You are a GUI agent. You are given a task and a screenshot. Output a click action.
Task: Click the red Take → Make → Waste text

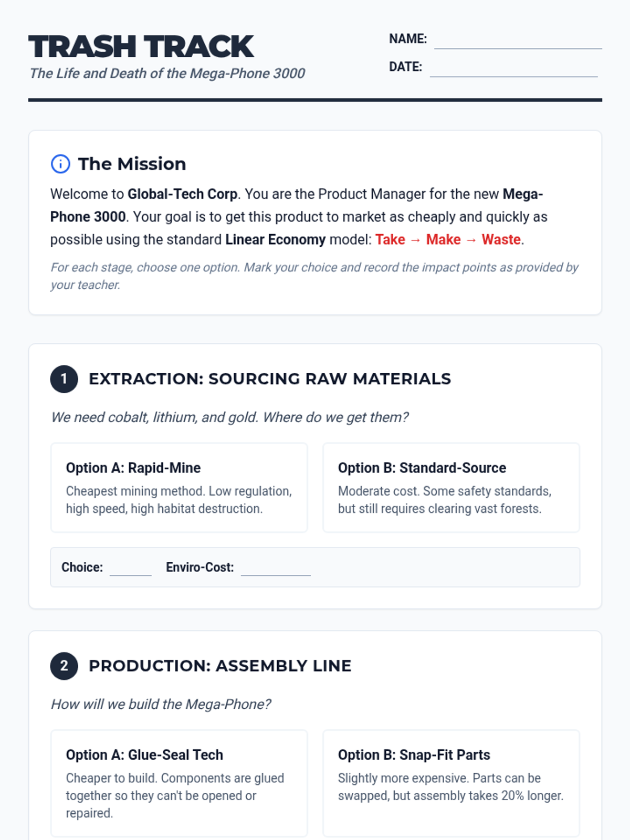pyautogui.click(x=449, y=240)
